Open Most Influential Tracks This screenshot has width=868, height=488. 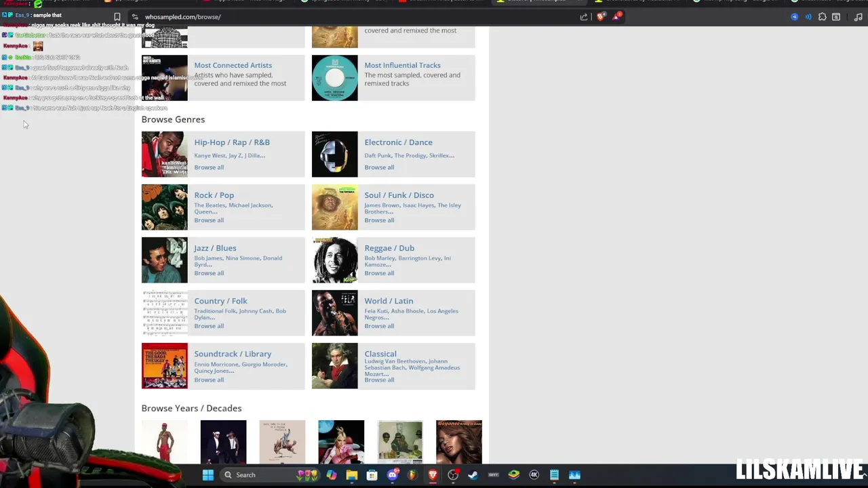pyautogui.click(x=402, y=65)
